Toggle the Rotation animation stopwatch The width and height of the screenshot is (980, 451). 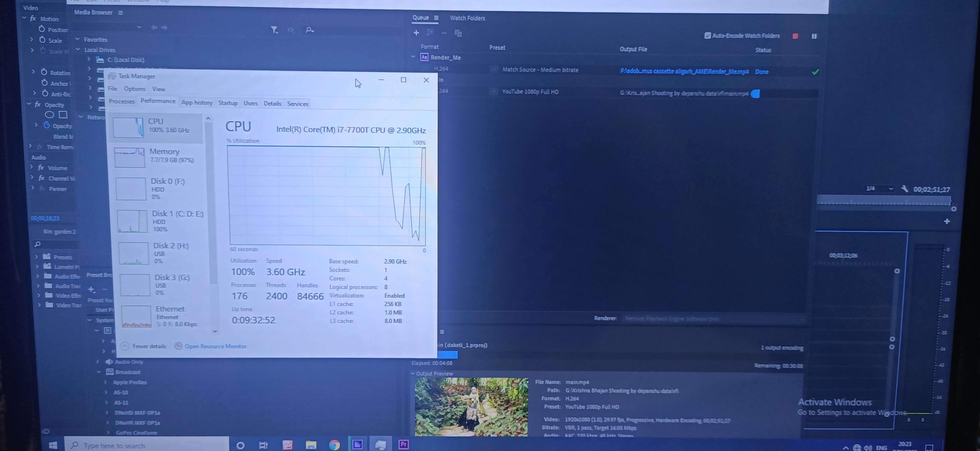coord(44,72)
